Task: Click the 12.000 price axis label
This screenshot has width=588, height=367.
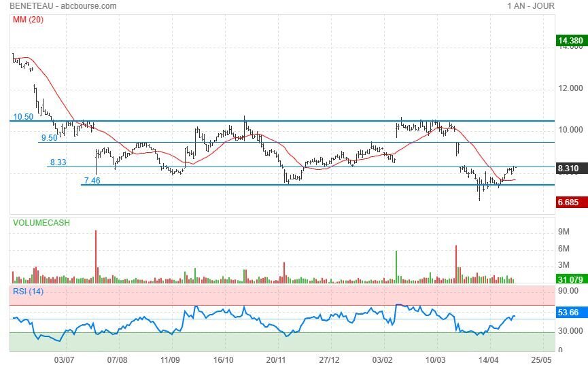Action: tap(570, 88)
